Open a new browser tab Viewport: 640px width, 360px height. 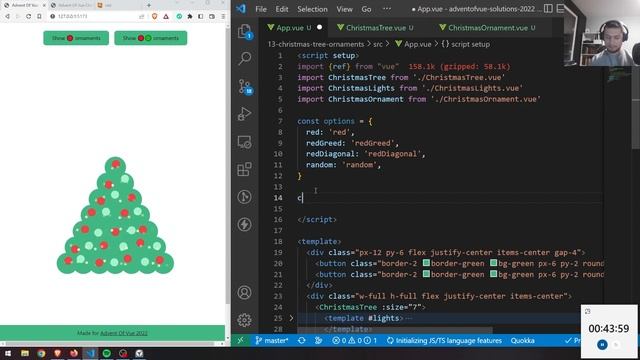coord(149,5)
